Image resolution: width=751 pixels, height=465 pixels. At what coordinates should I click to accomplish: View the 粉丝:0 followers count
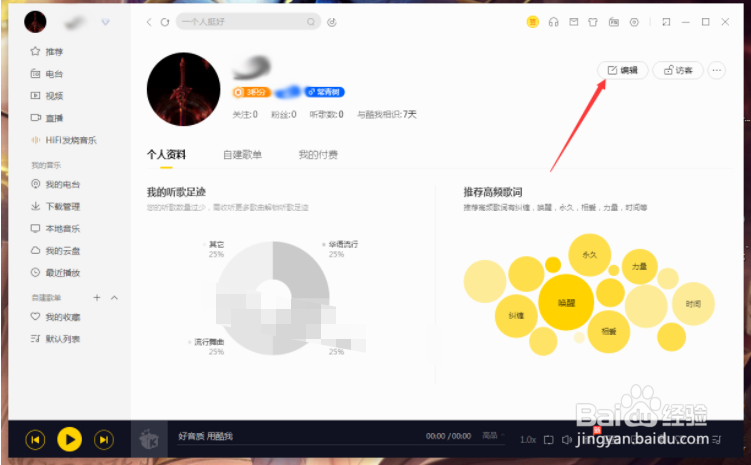coord(284,114)
